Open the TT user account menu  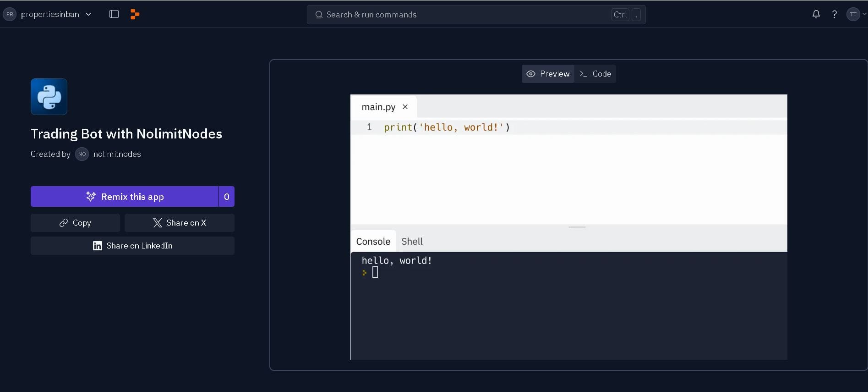[856, 14]
